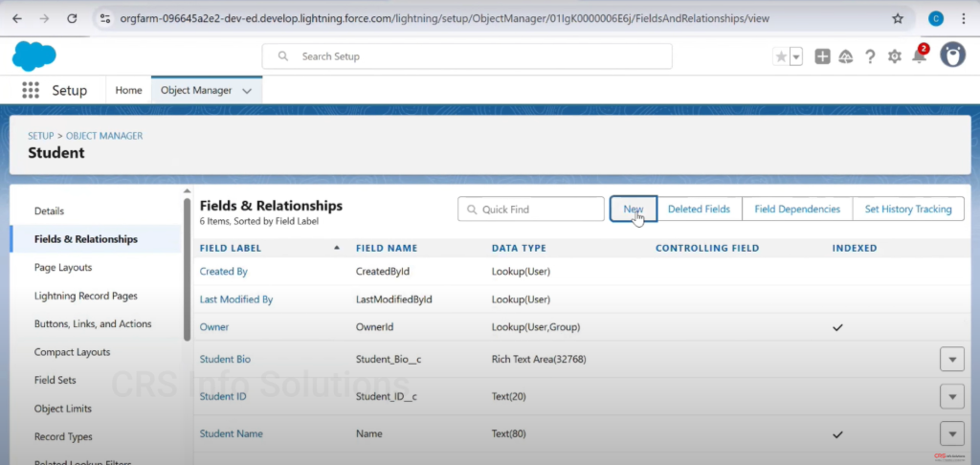The height and width of the screenshot is (465, 980).
Task: Click Set History Tracking button
Action: [908, 210]
